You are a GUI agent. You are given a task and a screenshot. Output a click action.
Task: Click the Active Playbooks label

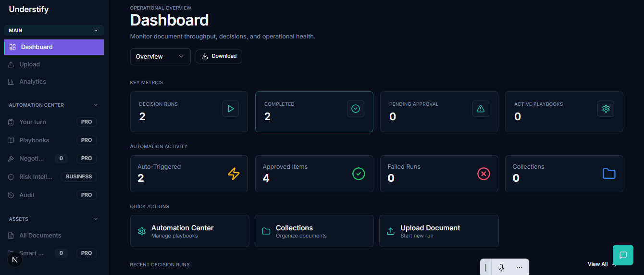(538, 104)
